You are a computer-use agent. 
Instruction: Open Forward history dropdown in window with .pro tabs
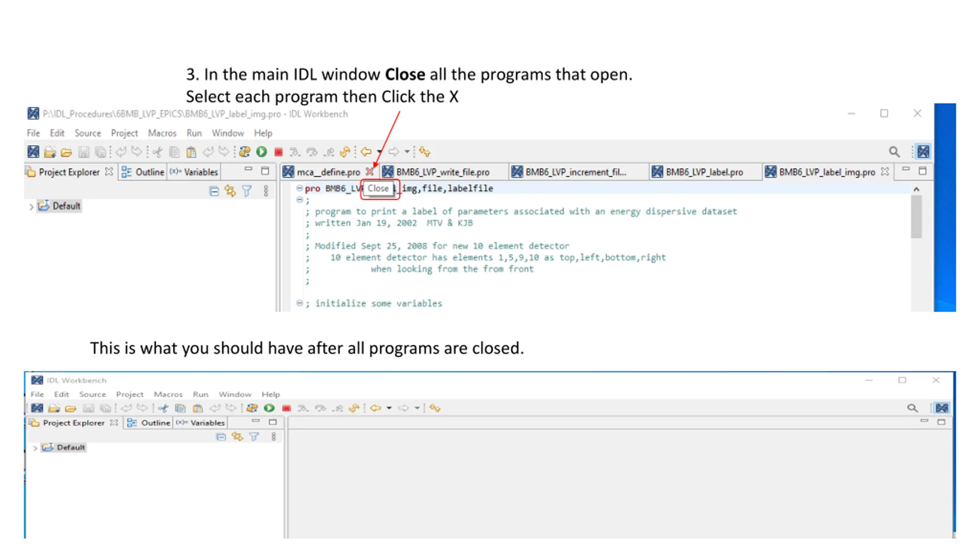coord(407,152)
